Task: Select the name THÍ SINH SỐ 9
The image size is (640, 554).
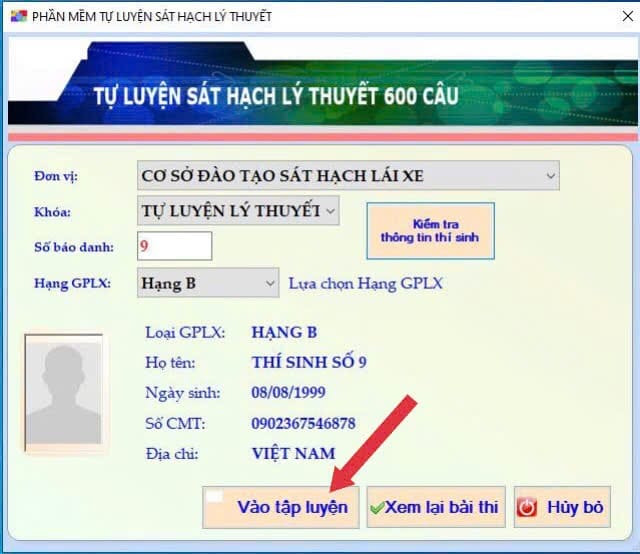Action: (x=309, y=362)
